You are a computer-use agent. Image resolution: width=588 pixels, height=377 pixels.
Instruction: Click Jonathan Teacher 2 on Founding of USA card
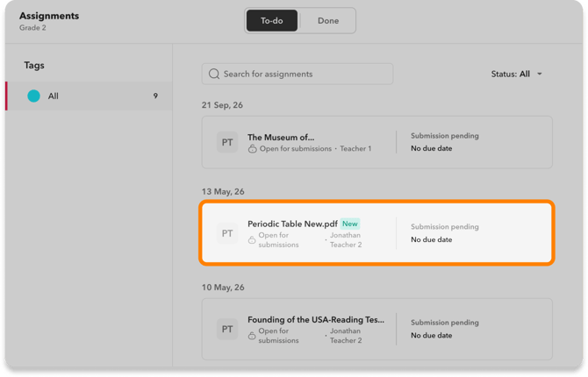tap(346, 336)
